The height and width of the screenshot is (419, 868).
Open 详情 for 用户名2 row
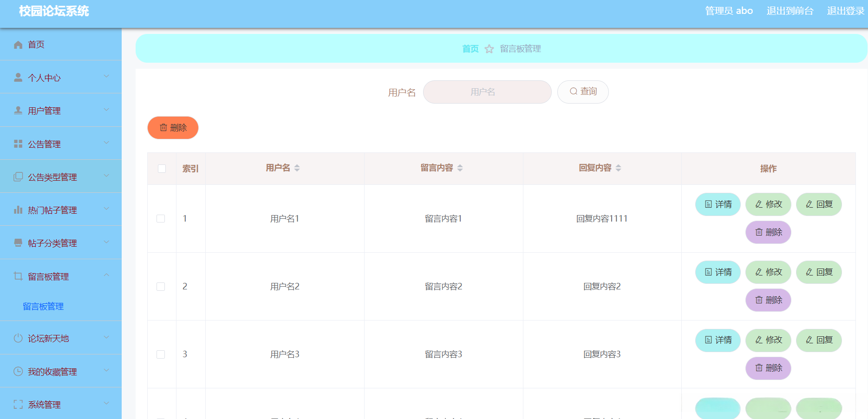pyautogui.click(x=718, y=272)
